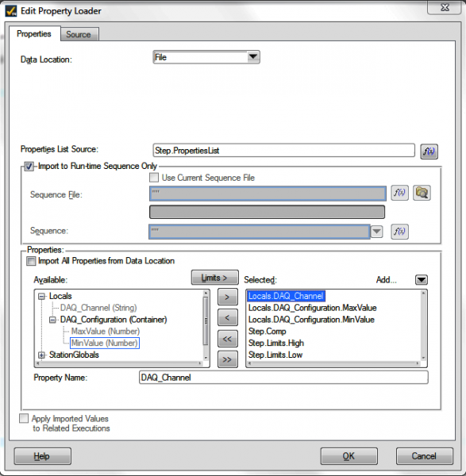Expand the StationGlobals tree node
The width and height of the screenshot is (466, 476).
tap(41, 355)
